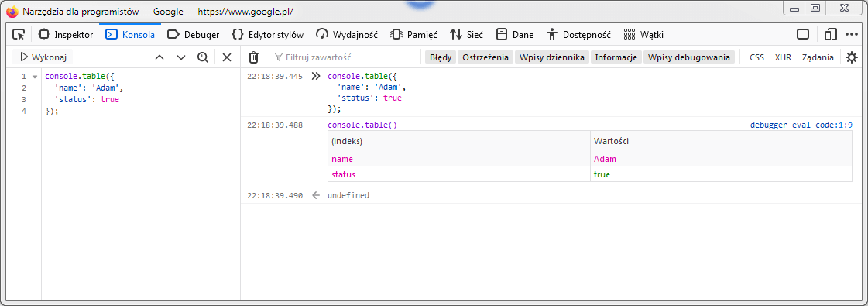Focus the Filtruj zawartość filter field
Viewport: 868px width, 306px height.
pos(346,57)
